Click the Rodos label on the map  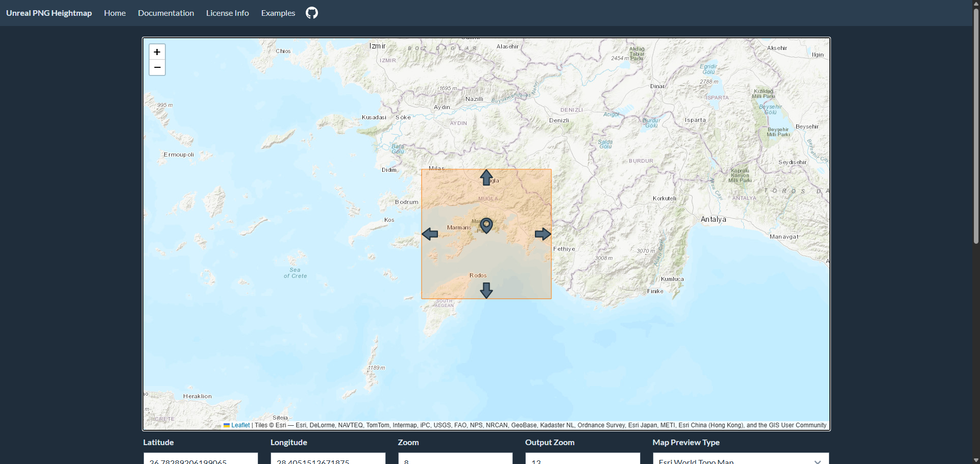[x=478, y=275]
